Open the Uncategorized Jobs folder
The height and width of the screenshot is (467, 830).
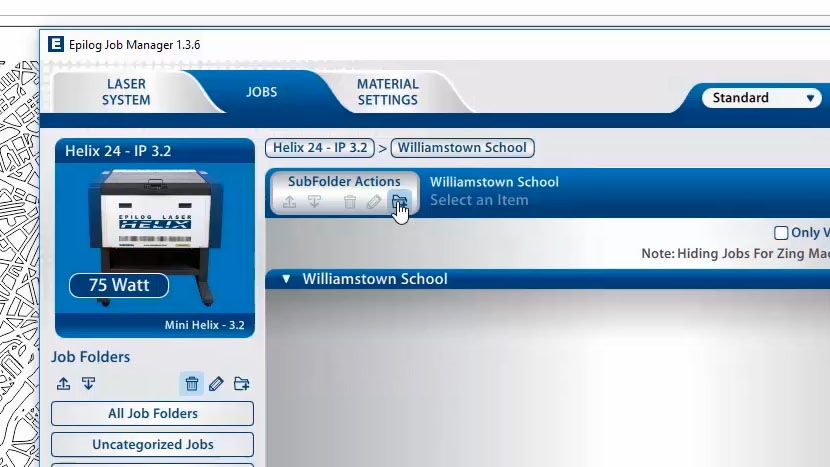(x=153, y=444)
